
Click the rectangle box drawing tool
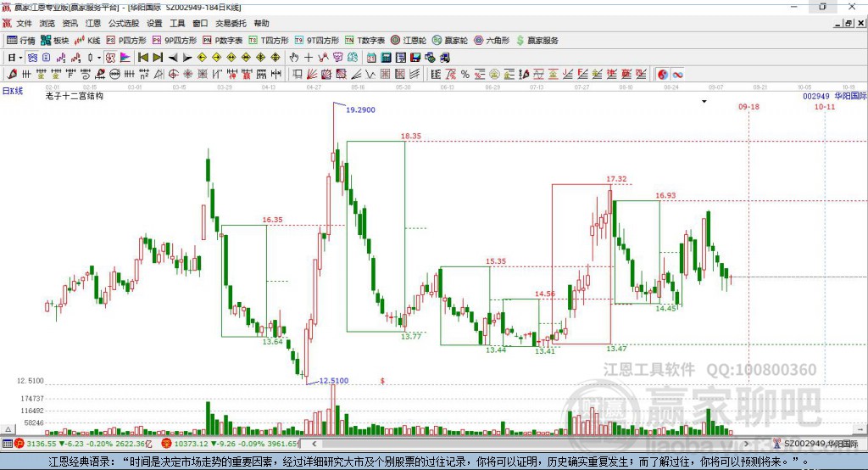[x=298, y=75]
